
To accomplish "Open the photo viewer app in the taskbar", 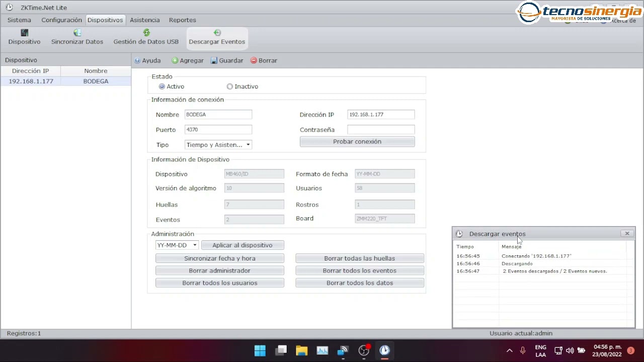I will coord(322,350).
